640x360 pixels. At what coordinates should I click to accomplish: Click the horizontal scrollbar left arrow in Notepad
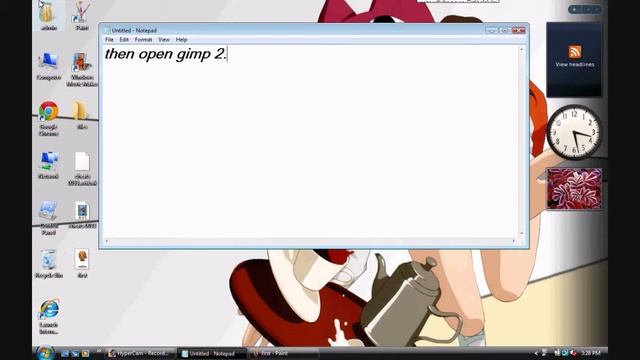click(x=107, y=241)
